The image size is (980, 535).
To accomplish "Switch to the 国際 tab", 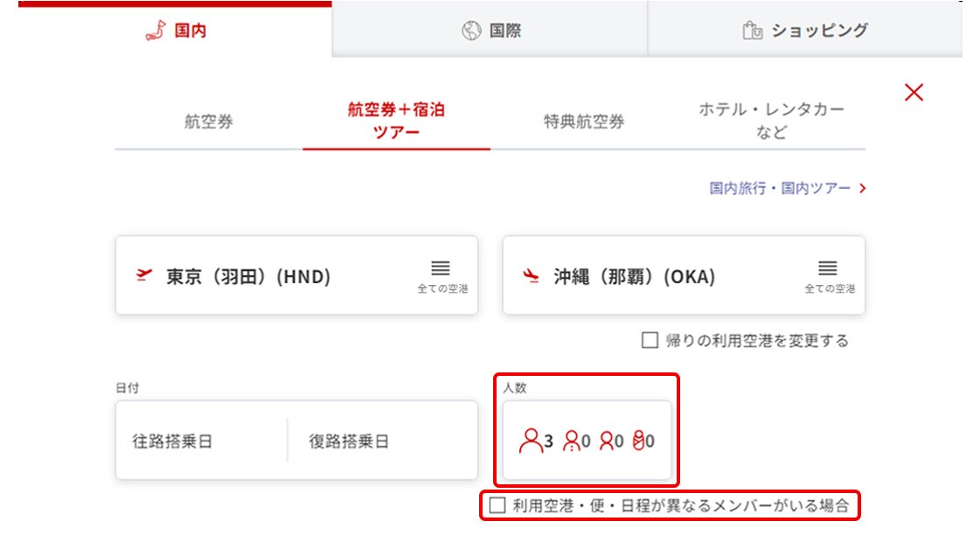I will [x=490, y=31].
